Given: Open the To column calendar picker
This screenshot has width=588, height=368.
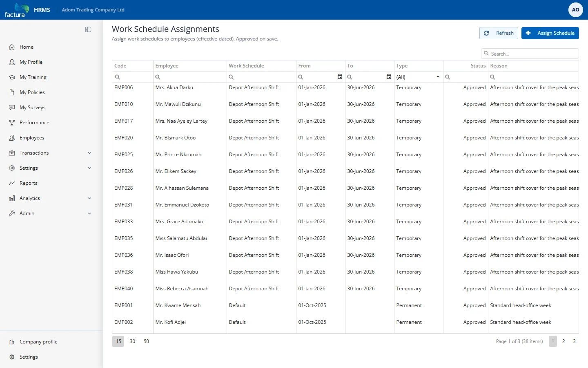Looking at the screenshot, I should click(x=389, y=77).
